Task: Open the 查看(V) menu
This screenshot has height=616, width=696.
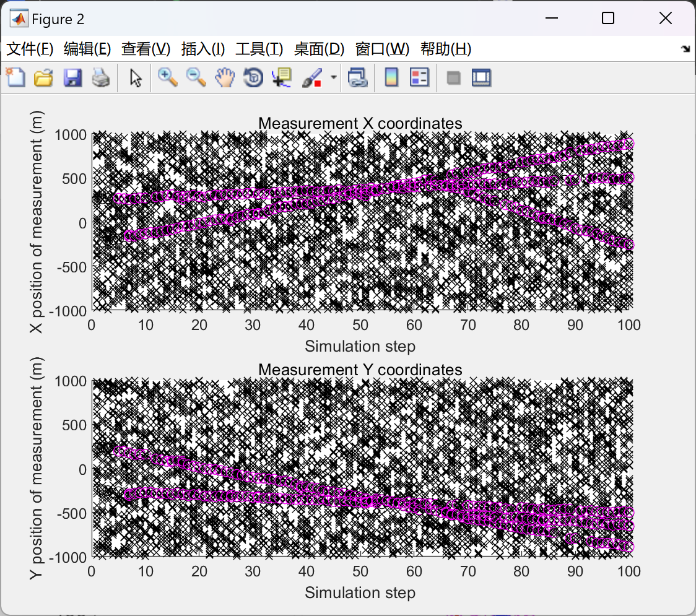Action: pyautogui.click(x=146, y=49)
